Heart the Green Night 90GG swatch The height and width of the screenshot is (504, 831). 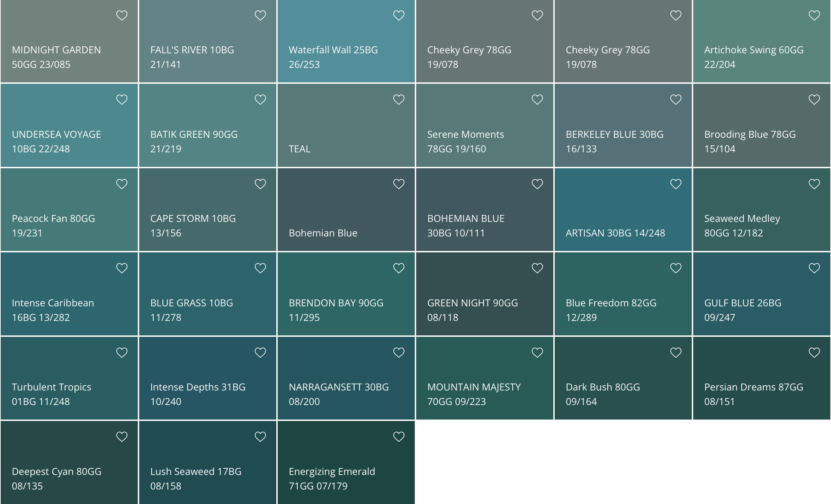coord(537,268)
